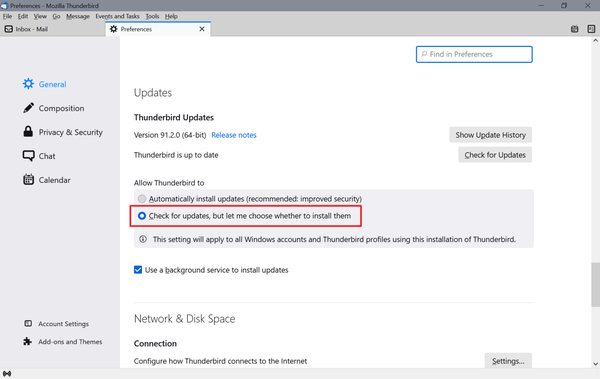The height and width of the screenshot is (379, 600).
Task: Click the Inbox mail tab icon
Action: 8,29
